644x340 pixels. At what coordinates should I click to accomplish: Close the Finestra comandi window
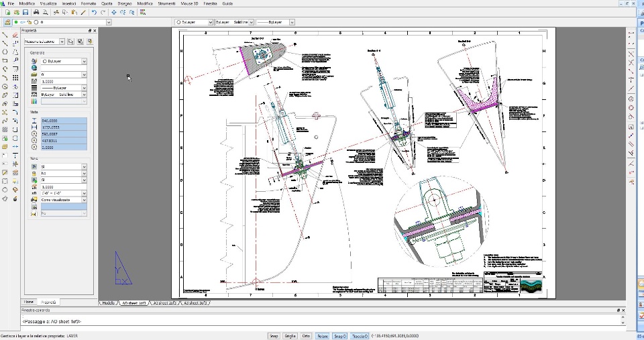click(x=623, y=310)
